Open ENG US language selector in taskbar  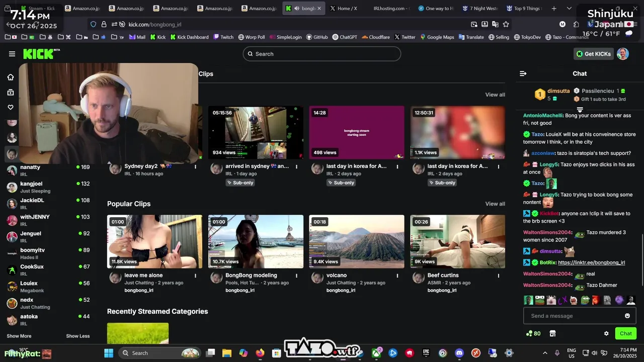[572, 353]
